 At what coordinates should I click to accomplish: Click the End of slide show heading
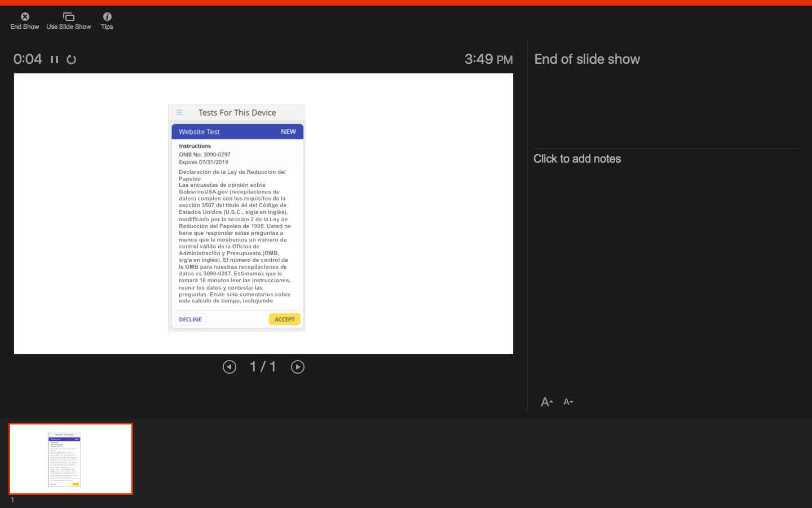tap(587, 59)
